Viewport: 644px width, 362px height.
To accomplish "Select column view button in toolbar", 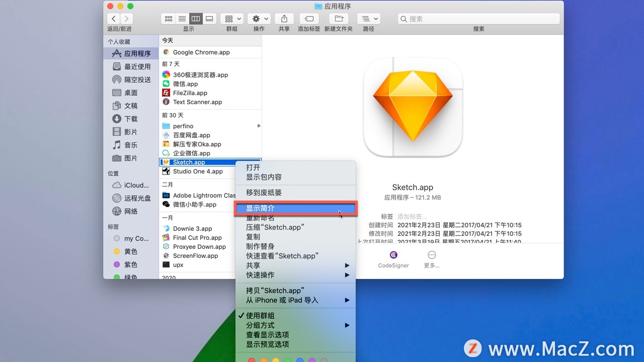I will pos(195,19).
